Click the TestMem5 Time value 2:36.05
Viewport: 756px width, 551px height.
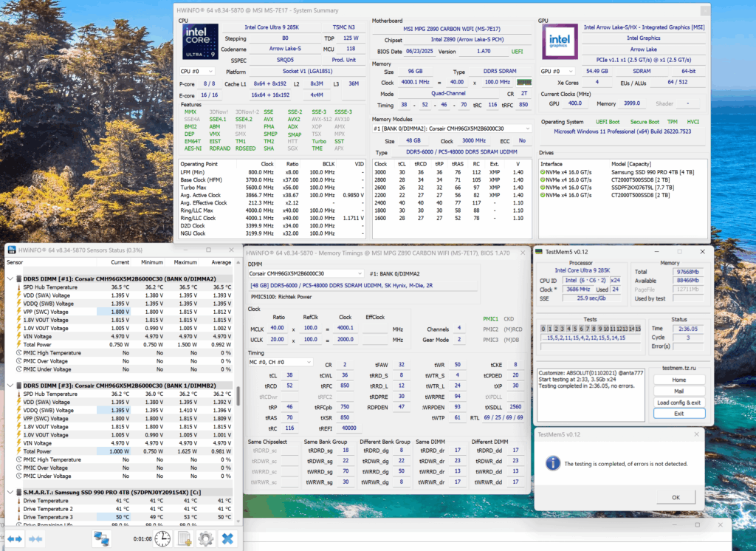688,329
